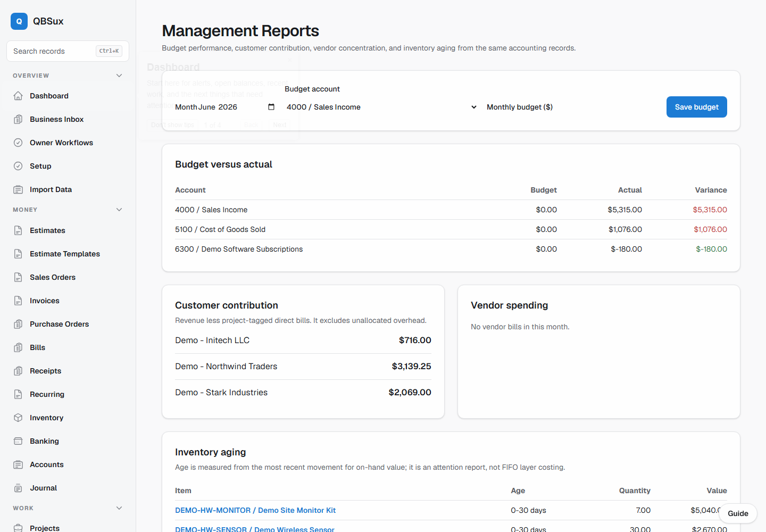Click the Quantity column header
This screenshot has width=766, height=532.
click(635, 491)
